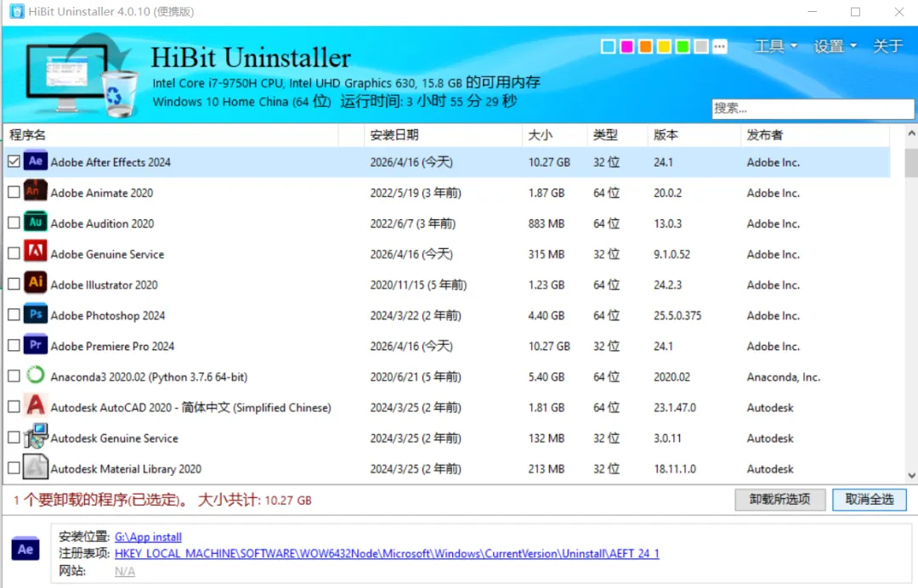
Task: Click the 1.87 GB size cell
Action: point(547,193)
